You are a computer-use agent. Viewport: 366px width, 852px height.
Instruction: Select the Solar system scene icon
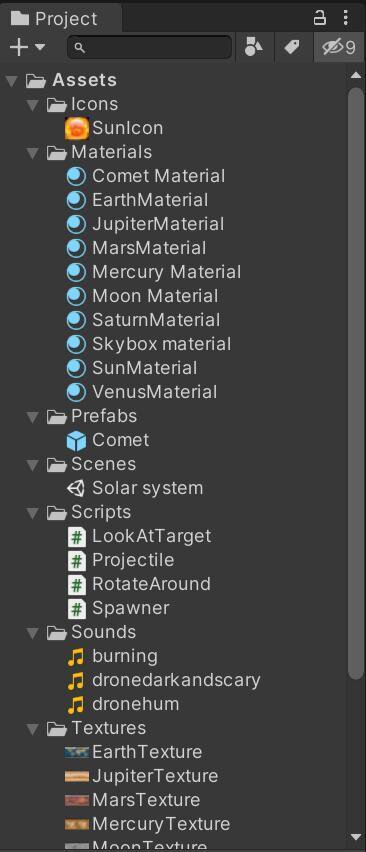coord(77,488)
